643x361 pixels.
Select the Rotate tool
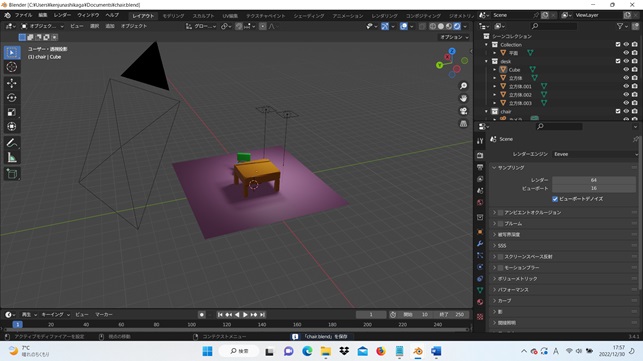click(12, 98)
